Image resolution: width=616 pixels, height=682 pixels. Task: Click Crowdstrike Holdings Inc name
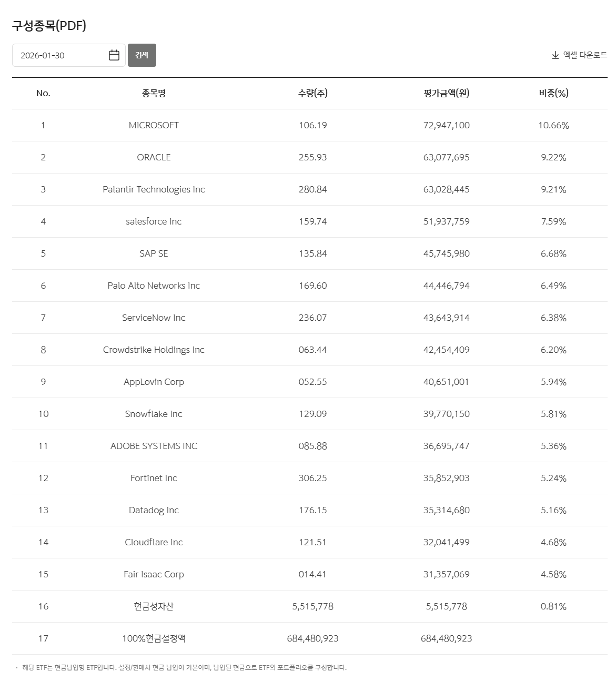click(154, 350)
